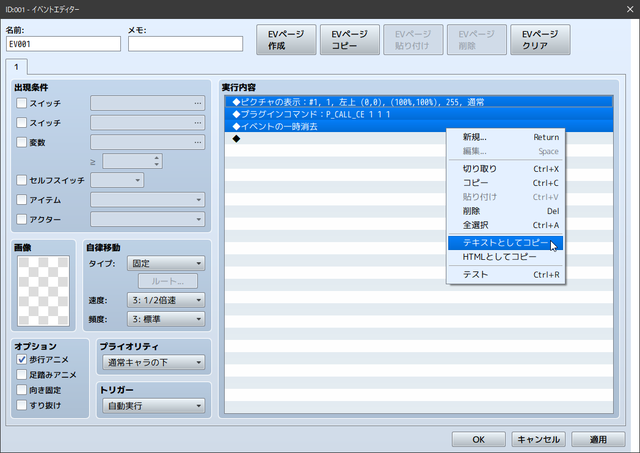Choose HTMLとしてコピー from context menu

pos(505,257)
